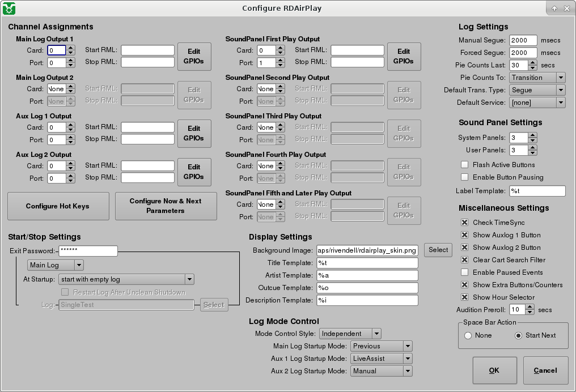The image size is (576, 392).
Task: Open the Default Trans. Type dropdown
Action: point(537,90)
